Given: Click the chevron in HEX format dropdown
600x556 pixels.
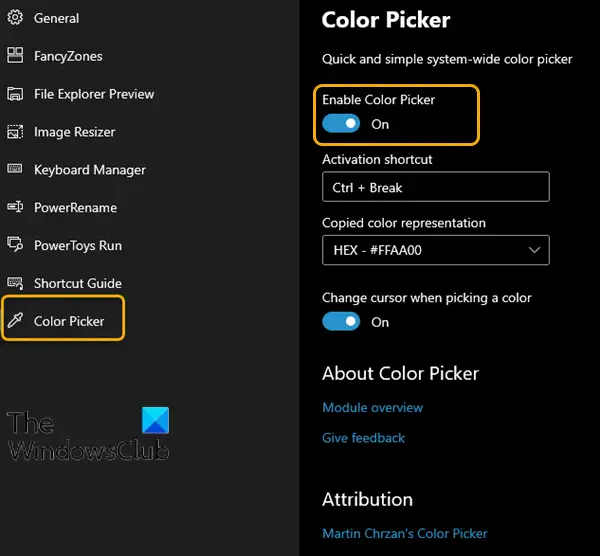Looking at the screenshot, I should pyautogui.click(x=534, y=250).
